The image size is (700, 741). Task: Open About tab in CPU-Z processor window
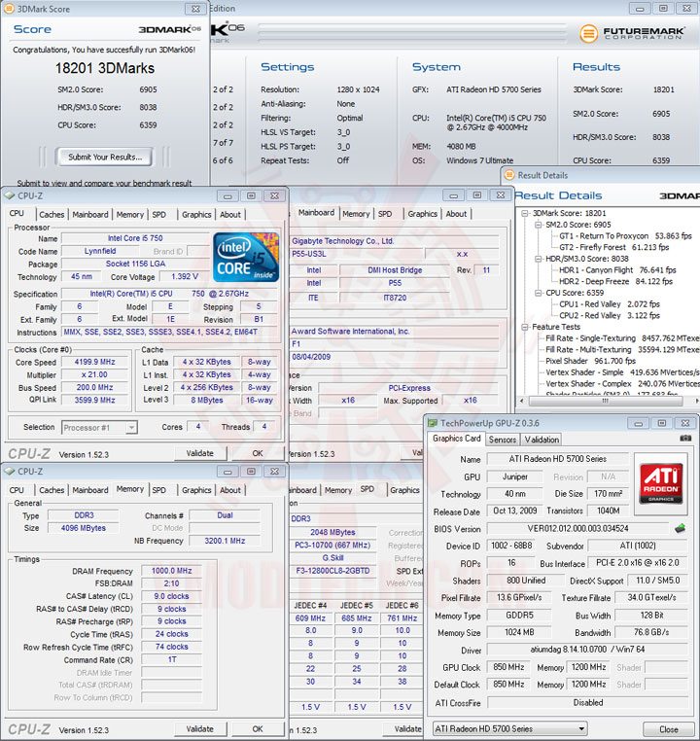tap(230, 215)
